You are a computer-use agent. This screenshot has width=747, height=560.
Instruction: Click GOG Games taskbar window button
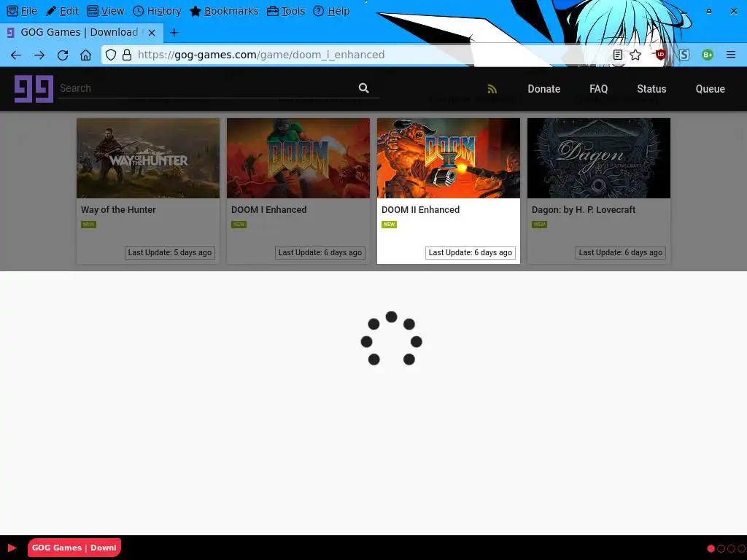(74, 548)
